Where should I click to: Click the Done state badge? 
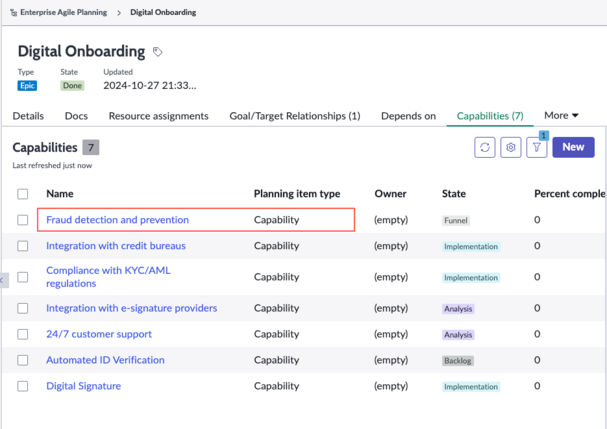[x=72, y=86]
